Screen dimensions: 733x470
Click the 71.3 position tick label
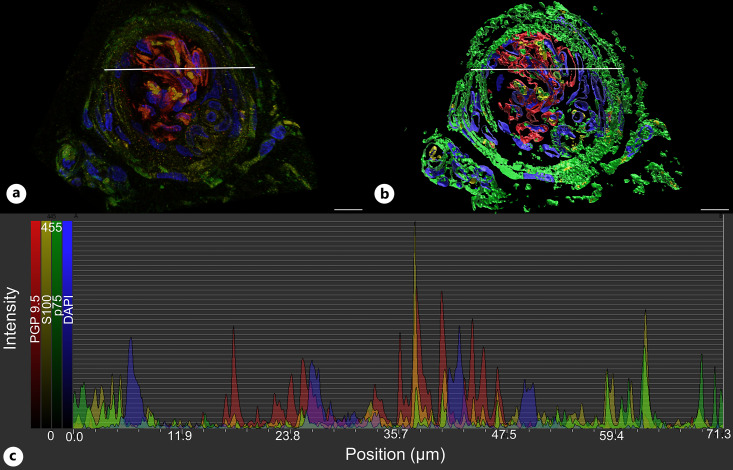719,436
